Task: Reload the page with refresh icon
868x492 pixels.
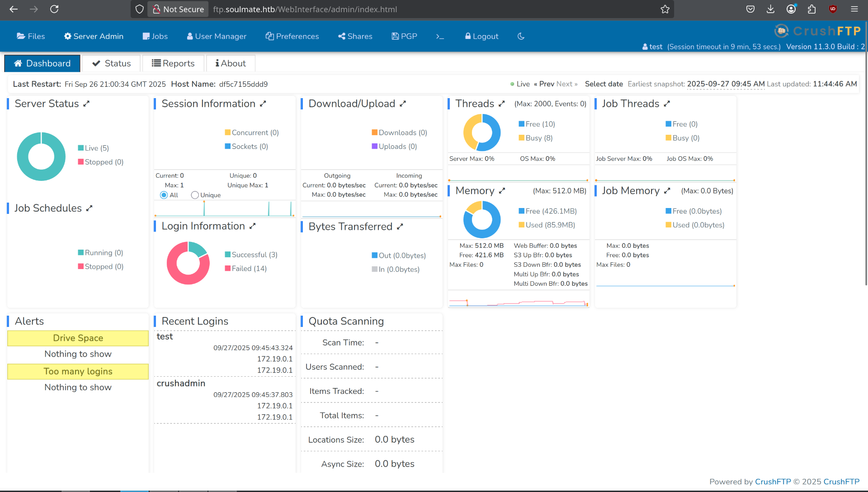Action: (x=54, y=9)
